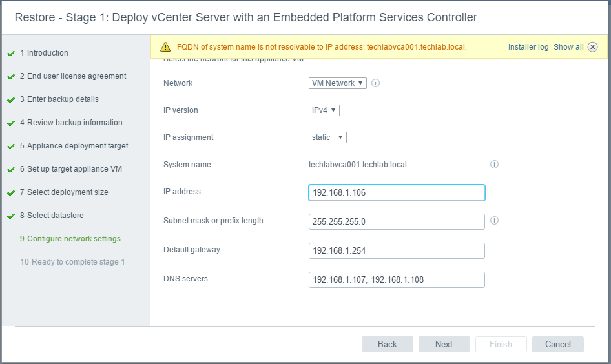Viewport: 611px width, 364px height.
Task: Click the green checkmark beside Select deployment size
Action: click(x=11, y=193)
